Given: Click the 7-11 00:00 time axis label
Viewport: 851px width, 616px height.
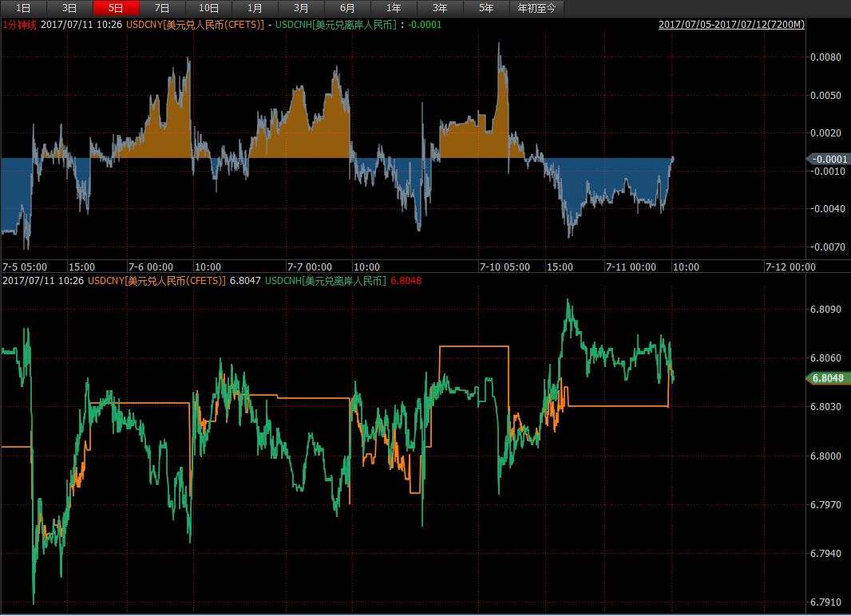Looking at the screenshot, I should pyautogui.click(x=631, y=267).
